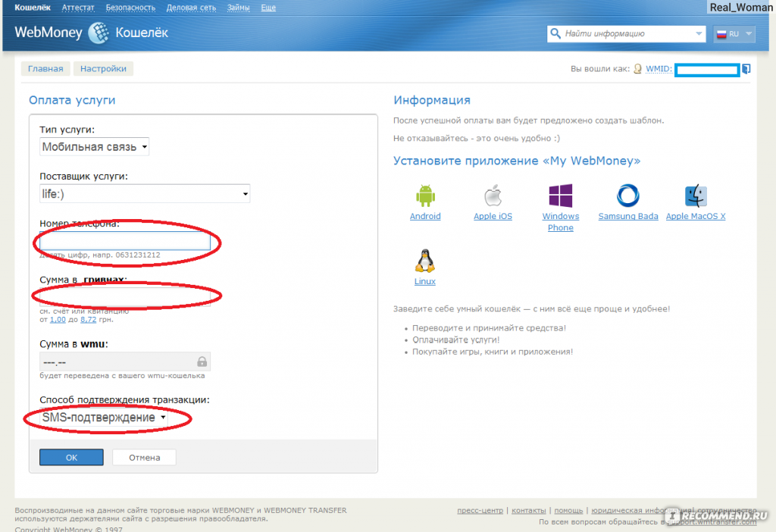Click the Найти информацию search field
The image size is (776, 532).
coord(626,33)
